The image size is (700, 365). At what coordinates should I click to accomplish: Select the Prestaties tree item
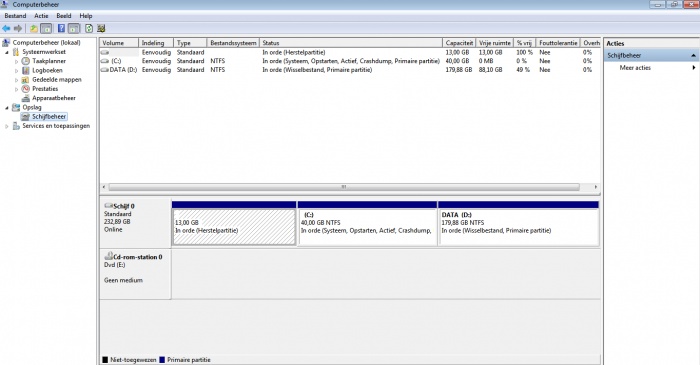click(45, 89)
